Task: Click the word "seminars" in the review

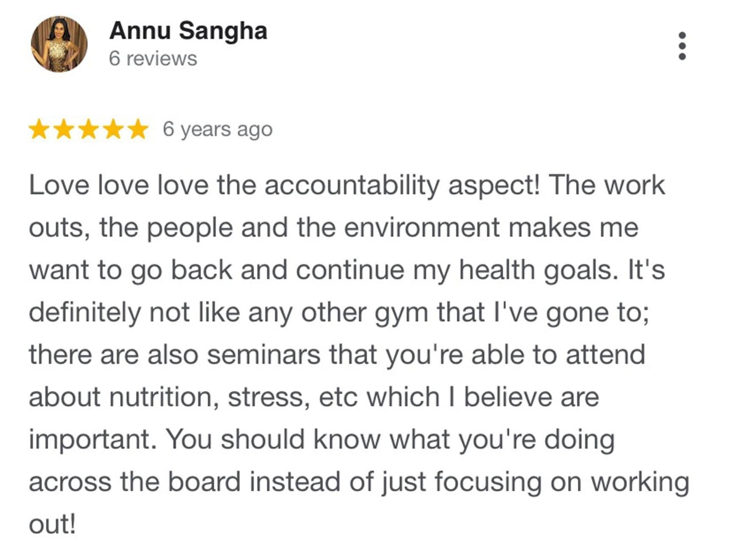Action: [x=263, y=354]
